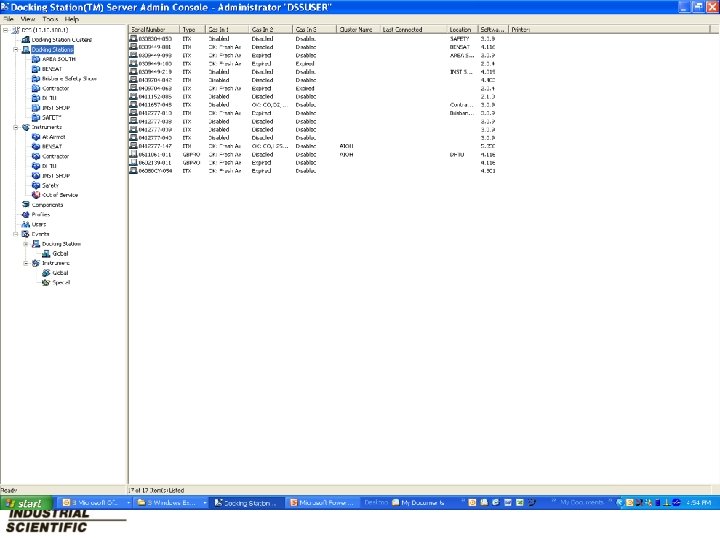Click the SAFETY group icon under Docking Stations
This screenshot has width=720, height=540.
pos(36,117)
